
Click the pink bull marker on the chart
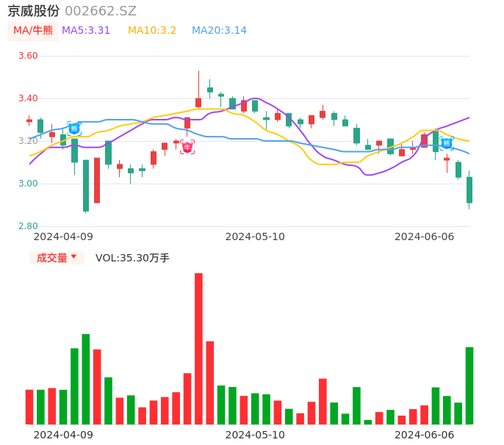point(187,147)
